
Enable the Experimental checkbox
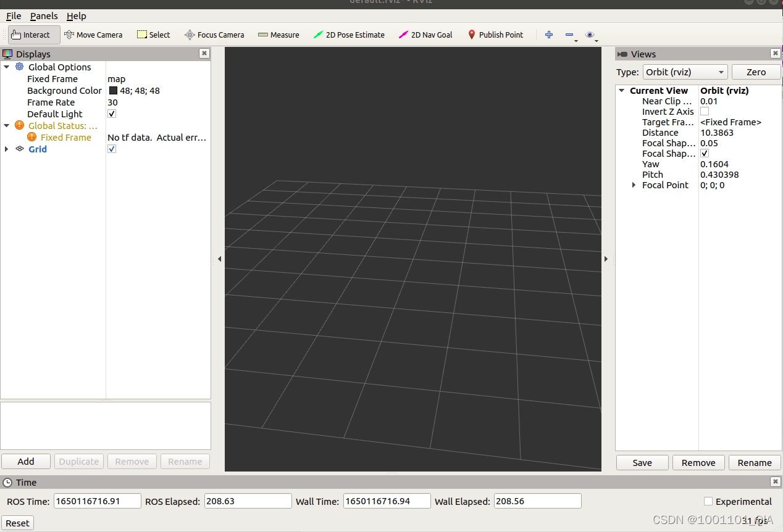click(708, 501)
